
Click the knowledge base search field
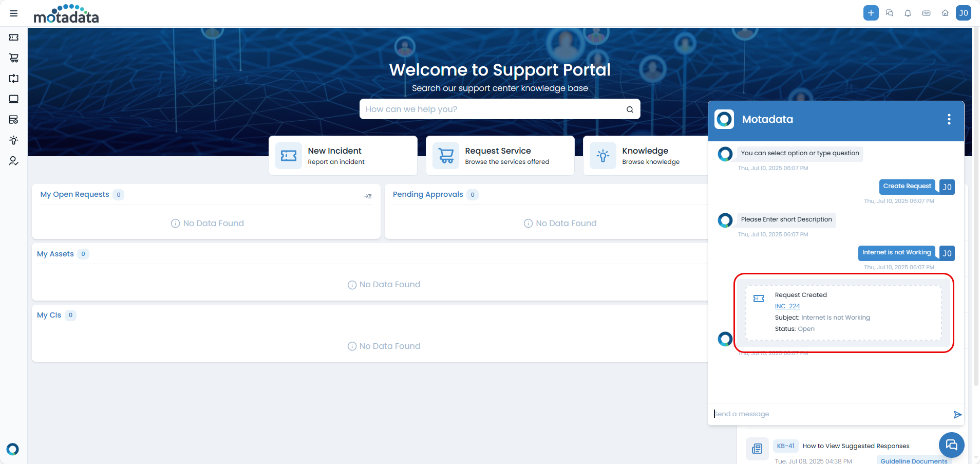[493, 109]
